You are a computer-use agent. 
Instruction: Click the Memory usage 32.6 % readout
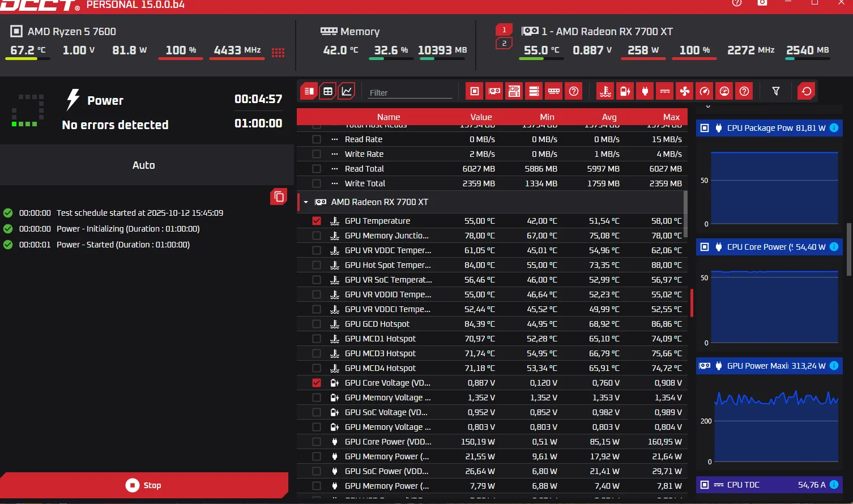click(x=391, y=50)
